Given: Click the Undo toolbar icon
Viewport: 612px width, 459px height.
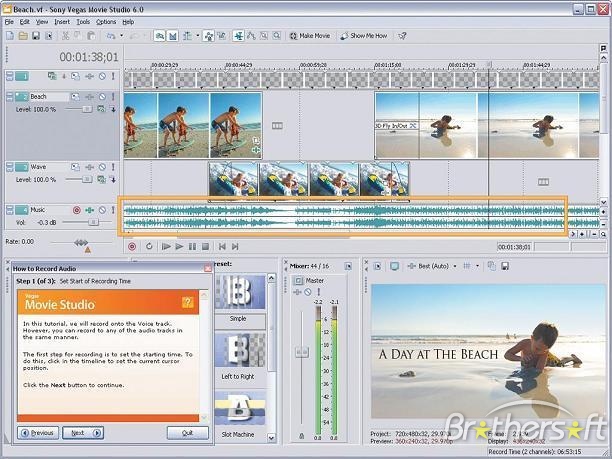Looking at the screenshot, I should pos(111,36).
